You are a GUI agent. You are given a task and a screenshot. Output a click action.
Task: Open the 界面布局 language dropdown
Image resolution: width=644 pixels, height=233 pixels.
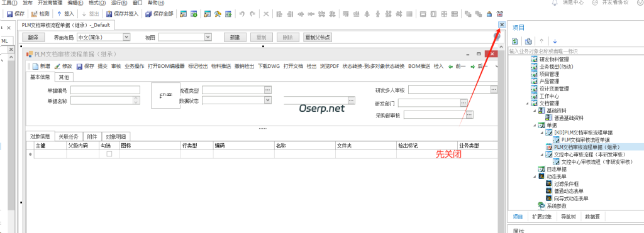coord(126,37)
